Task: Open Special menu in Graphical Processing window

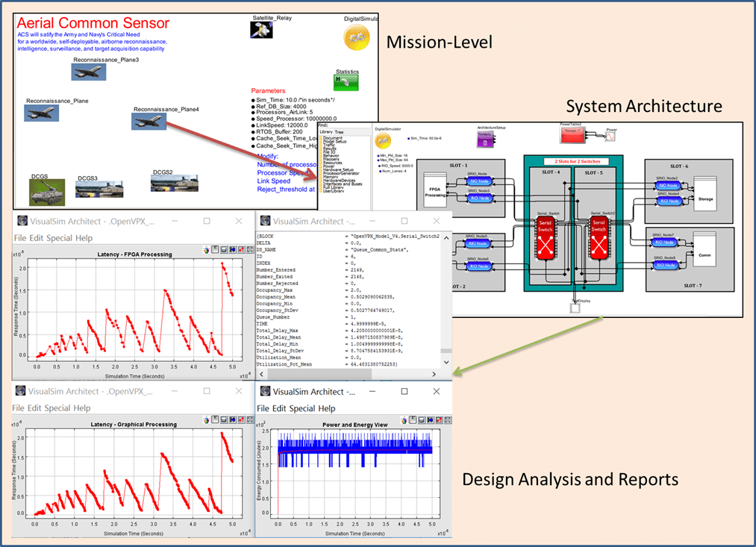Action: tap(57, 408)
